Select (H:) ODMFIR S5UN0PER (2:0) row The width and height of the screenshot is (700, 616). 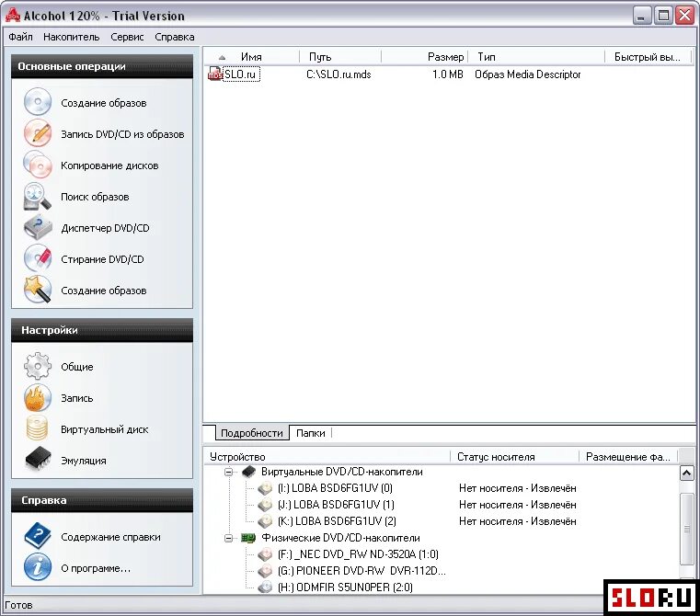click(345, 587)
